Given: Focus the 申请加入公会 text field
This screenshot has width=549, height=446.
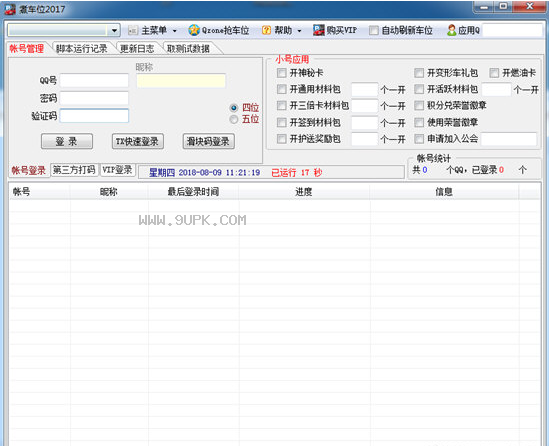Looking at the screenshot, I should 509,139.
